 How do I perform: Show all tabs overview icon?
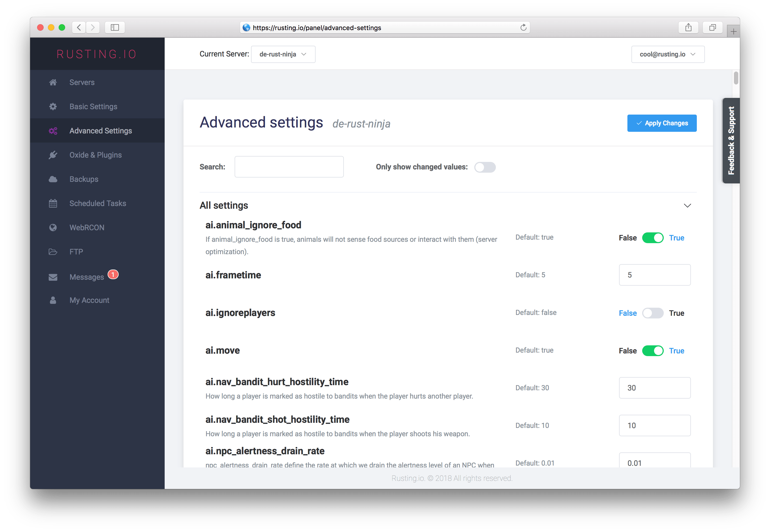point(712,27)
